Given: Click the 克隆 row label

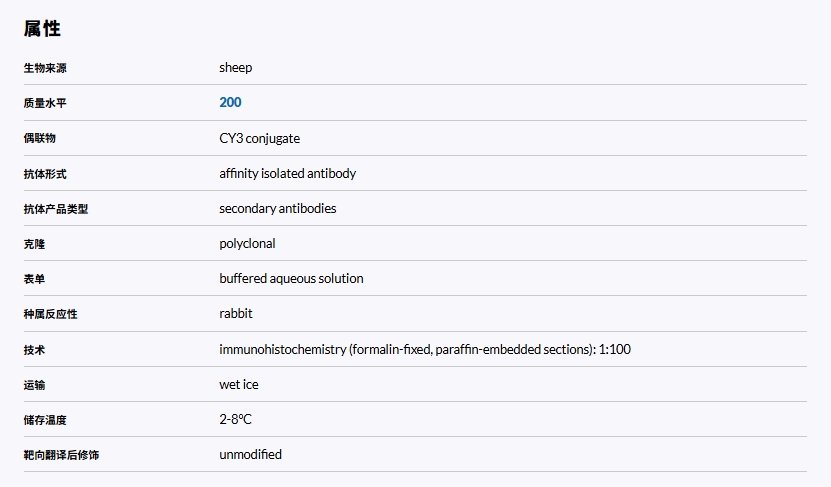Looking at the screenshot, I should click(34, 244).
